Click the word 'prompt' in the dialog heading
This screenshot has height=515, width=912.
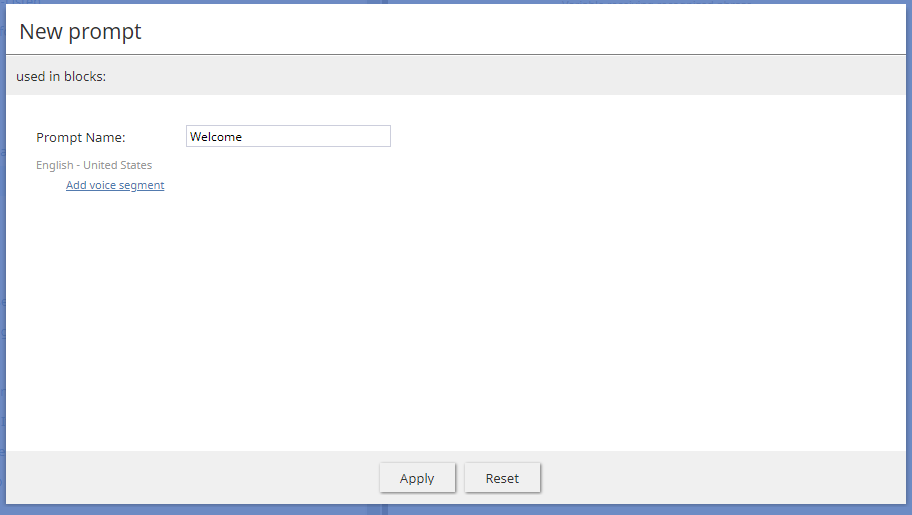coord(105,32)
